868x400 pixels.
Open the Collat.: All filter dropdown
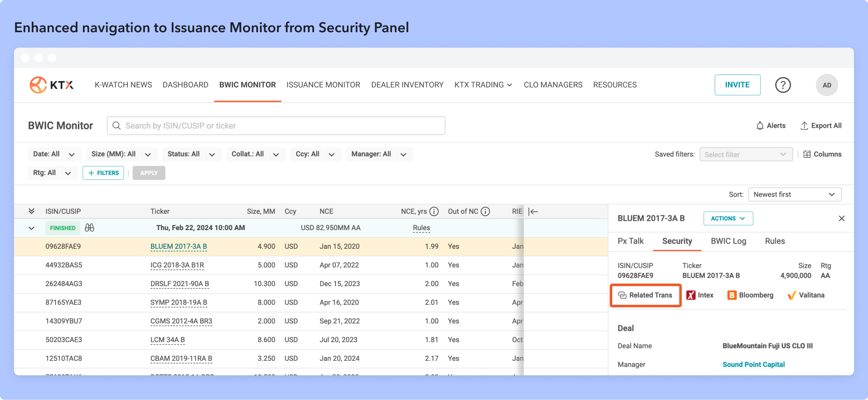pos(256,154)
